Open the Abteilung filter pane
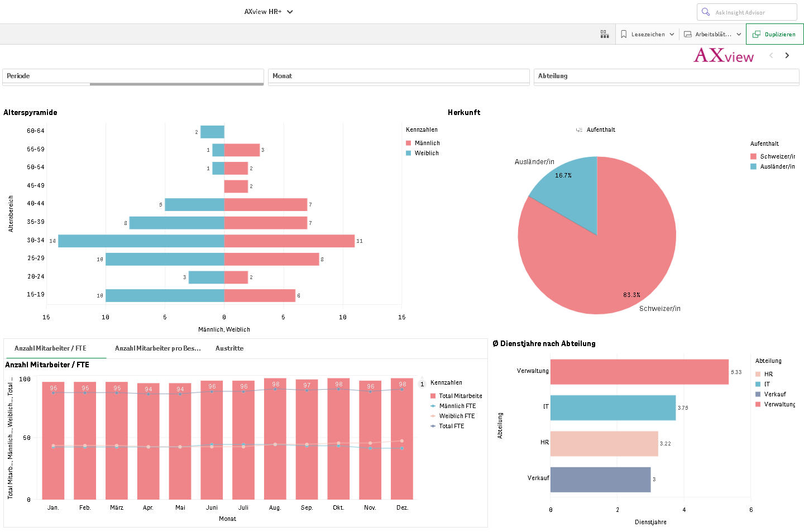The image size is (804, 532). click(x=666, y=76)
